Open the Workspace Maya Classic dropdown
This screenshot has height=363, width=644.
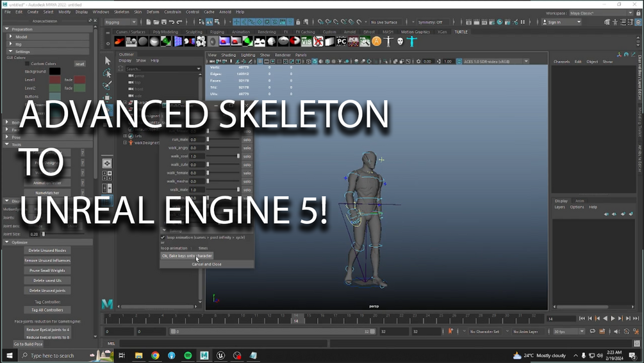click(x=601, y=13)
